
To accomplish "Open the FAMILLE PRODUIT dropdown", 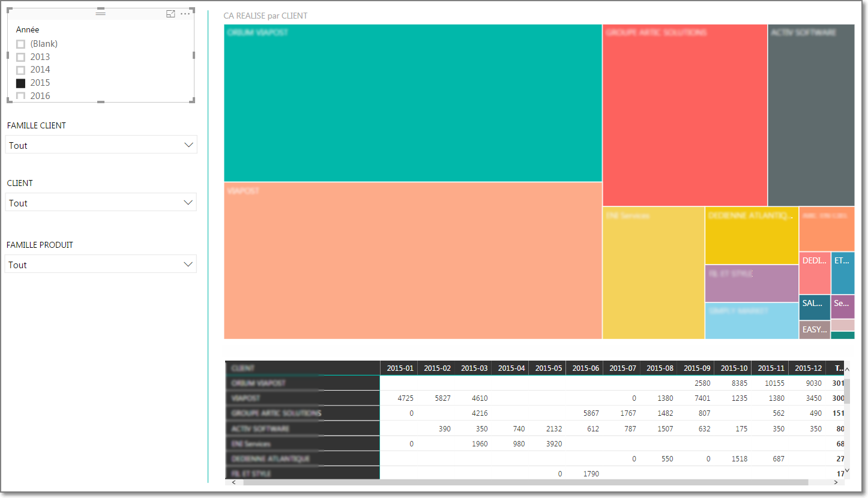I will [x=101, y=264].
